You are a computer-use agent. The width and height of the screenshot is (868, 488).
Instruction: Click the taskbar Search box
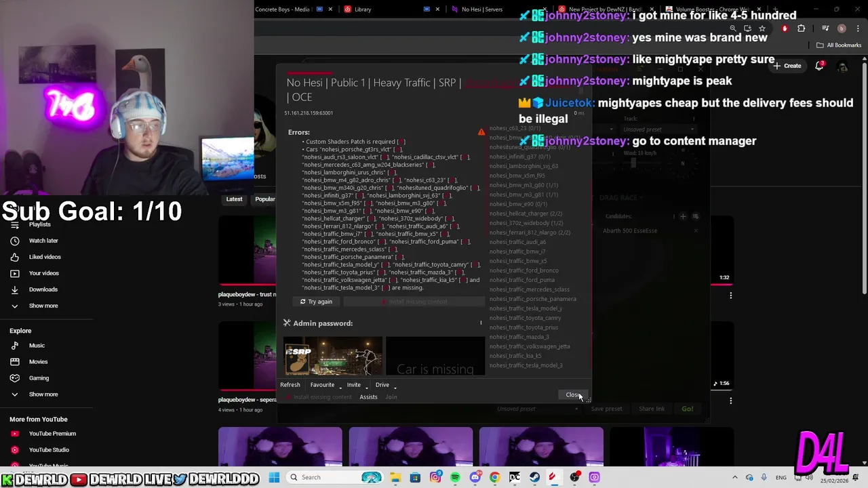[x=336, y=477]
